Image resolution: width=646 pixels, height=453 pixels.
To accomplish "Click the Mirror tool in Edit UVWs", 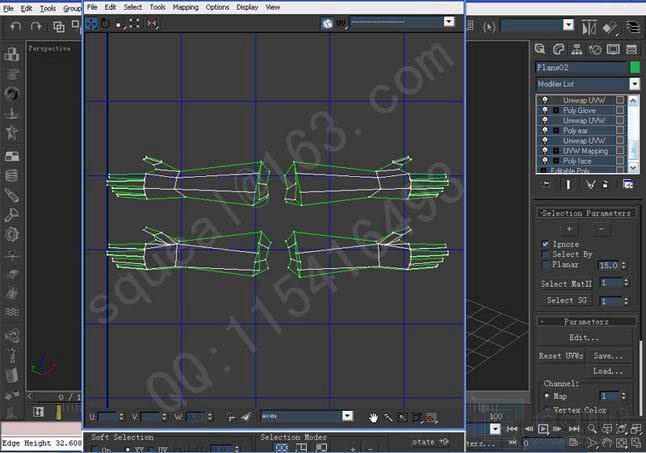I will [152, 23].
